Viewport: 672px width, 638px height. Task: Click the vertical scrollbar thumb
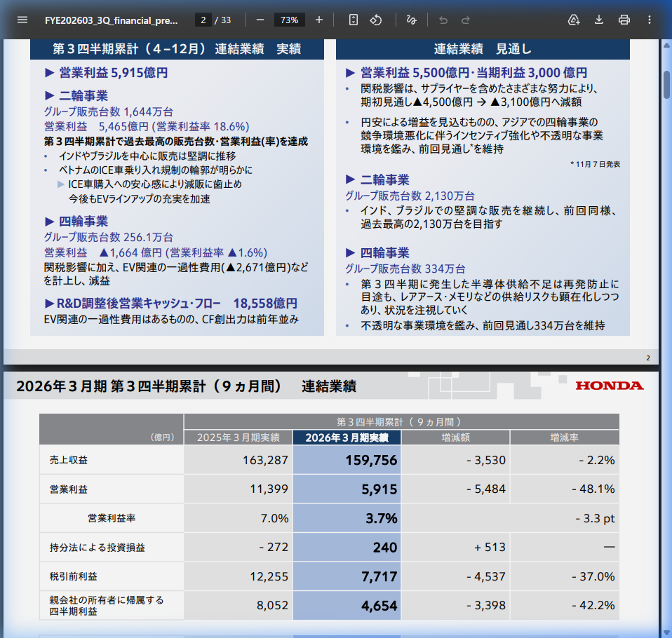click(667, 84)
